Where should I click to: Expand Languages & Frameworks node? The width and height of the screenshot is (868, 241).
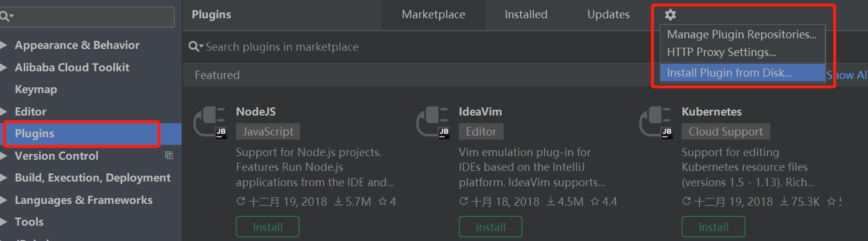tap(5, 200)
